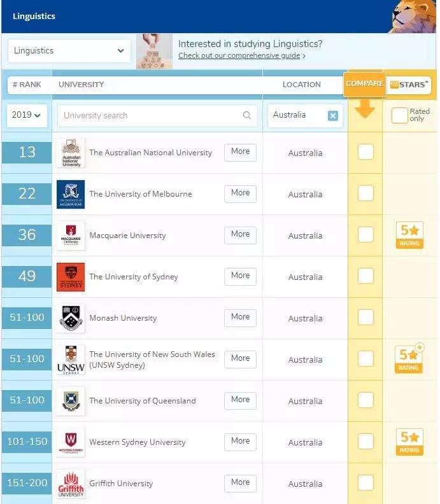Open University of New South Wales name link
This screenshot has height=504, width=440.
(x=152, y=360)
